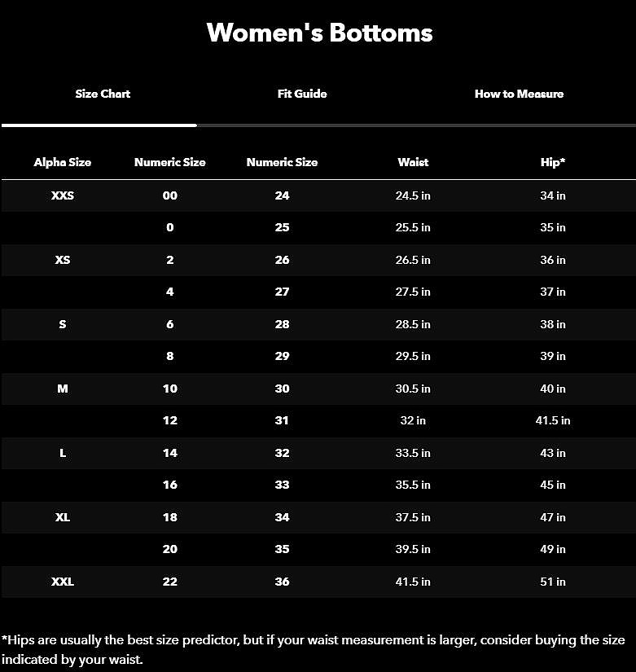Click the 45 in hip value
This screenshot has width=636, height=672.
tap(553, 485)
